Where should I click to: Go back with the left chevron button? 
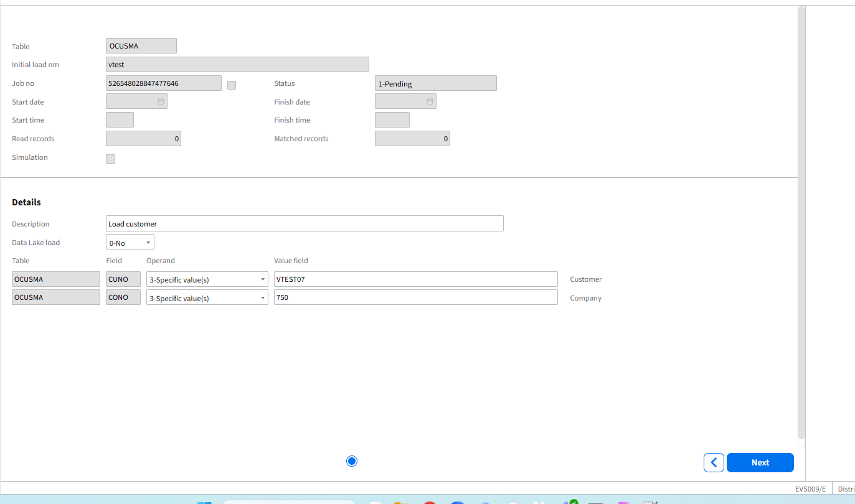click(x=714, y=462)
